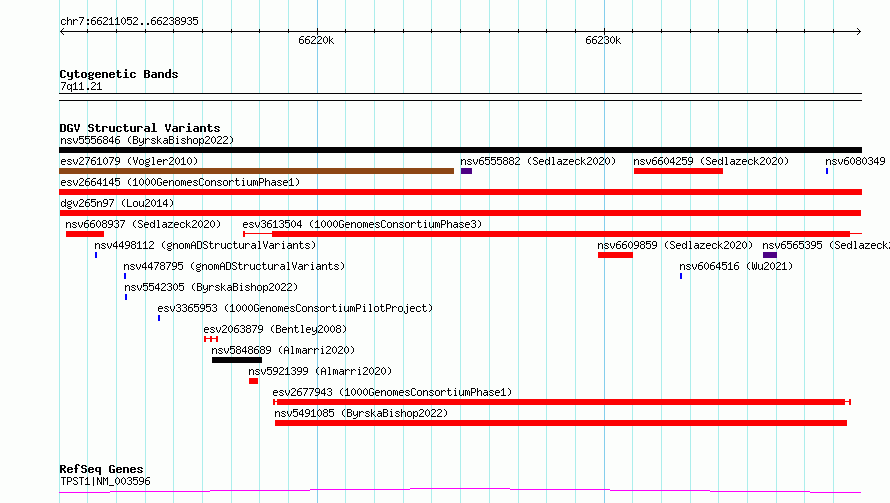Image resolution: width=890 pixels, height=503 pixels.
Task: Open the esv3365953 (1000GenomesConsortiumPilotProject) label
Action: [x=295, y=308]
